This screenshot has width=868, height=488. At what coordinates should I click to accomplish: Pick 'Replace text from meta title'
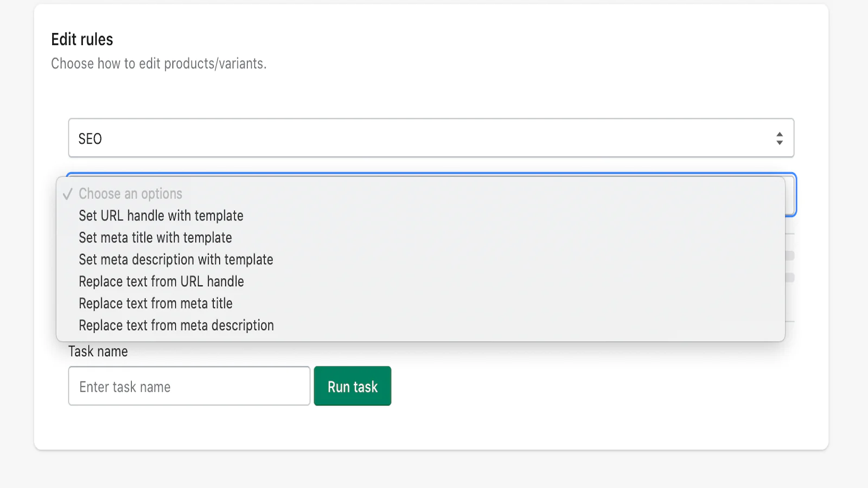[x=156, y=304]
